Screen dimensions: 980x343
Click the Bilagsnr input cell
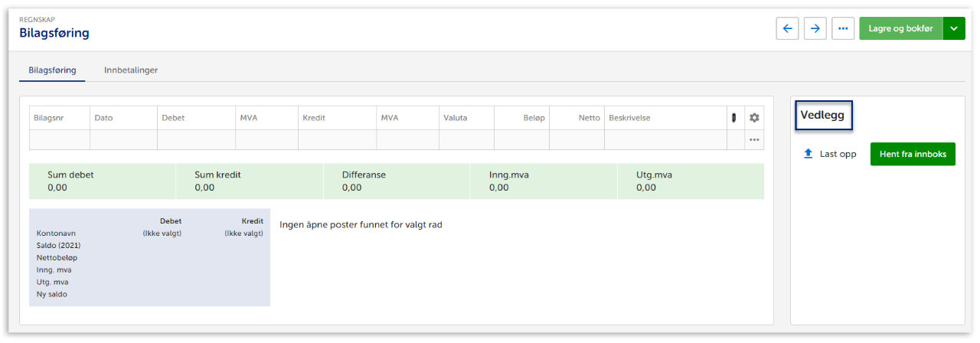[x=60, y=140]
